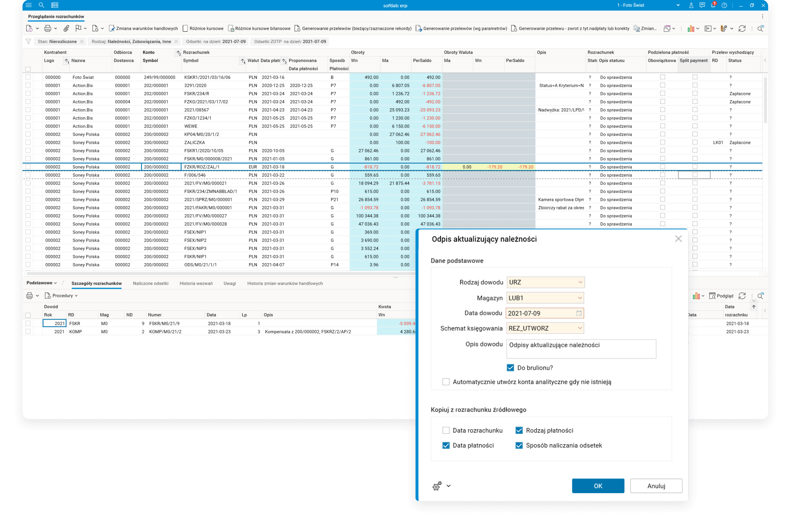The width and height of the screenshot is (786, 532).
Task: Open the Schemat księgowania dropdown
Action: (580, 328)
